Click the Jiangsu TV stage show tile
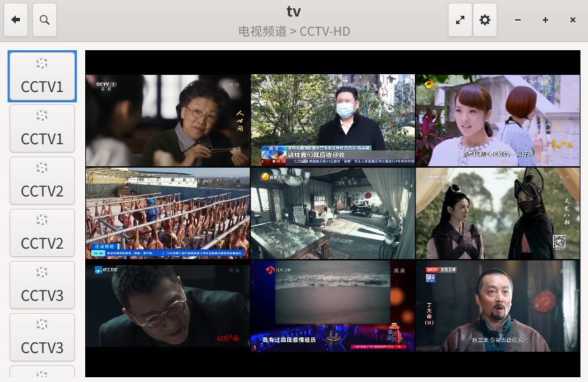Image resolution: width=588 pixels, height=382 pixels. (332, 306)
